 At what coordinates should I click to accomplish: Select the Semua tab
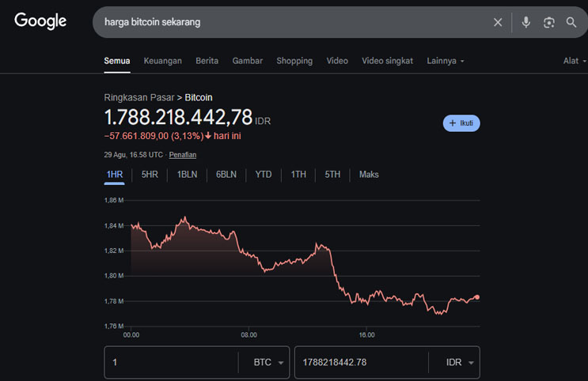[117, 61]
